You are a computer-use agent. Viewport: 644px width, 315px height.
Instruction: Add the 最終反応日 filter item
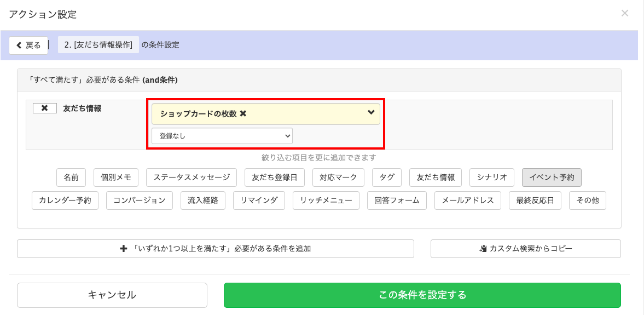(535, 201)
